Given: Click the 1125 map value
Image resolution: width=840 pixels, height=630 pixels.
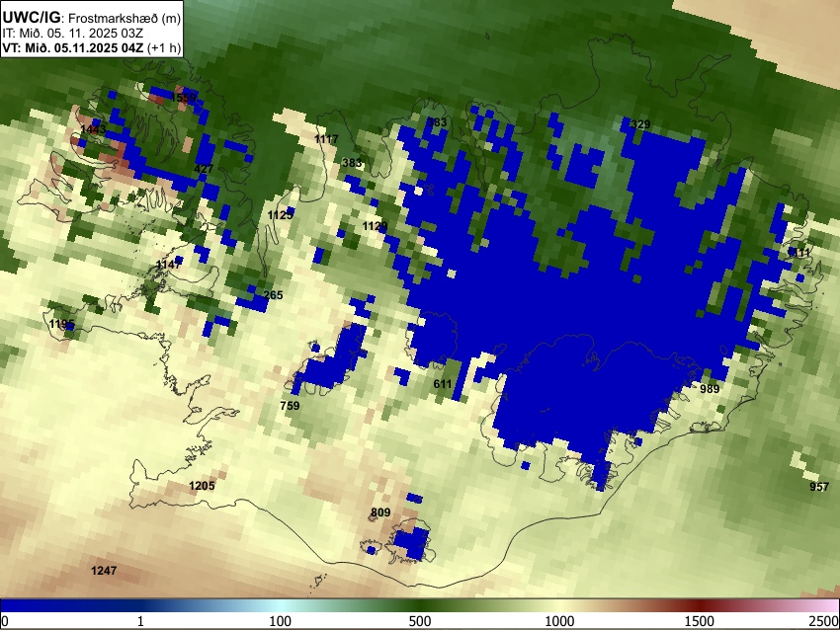Looking at the screenshot, I should 281,215.
